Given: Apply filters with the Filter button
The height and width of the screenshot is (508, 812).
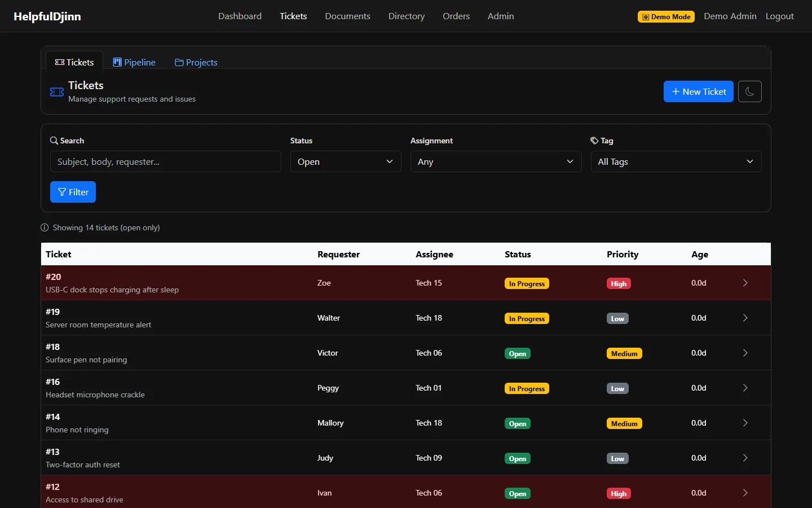Looking at the screenshot, I should 73,192.
